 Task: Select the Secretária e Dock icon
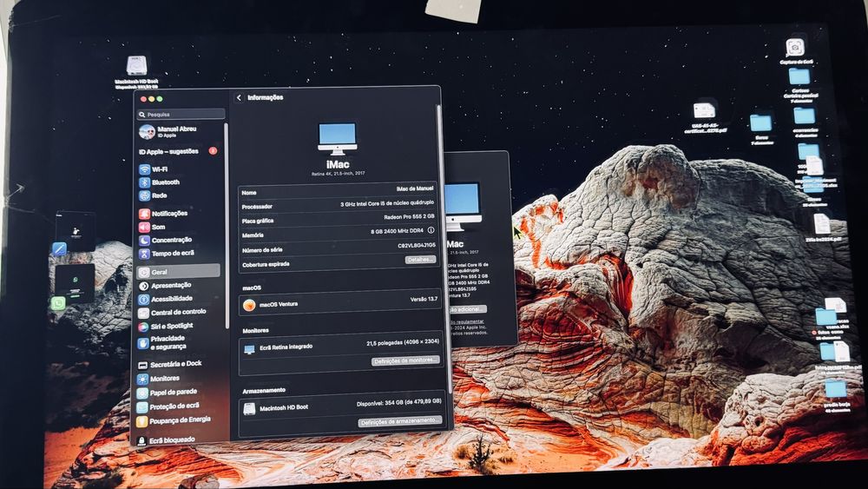click(142, 365)
